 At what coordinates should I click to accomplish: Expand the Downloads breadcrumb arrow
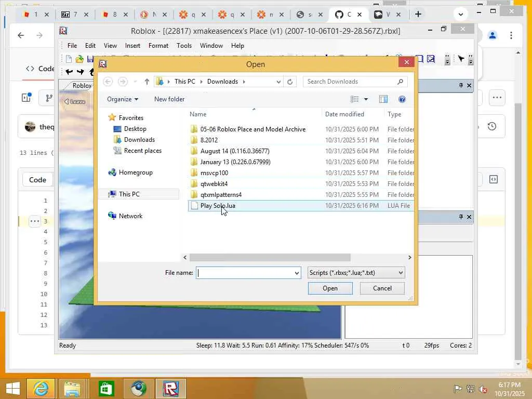(x=244, y=82)
